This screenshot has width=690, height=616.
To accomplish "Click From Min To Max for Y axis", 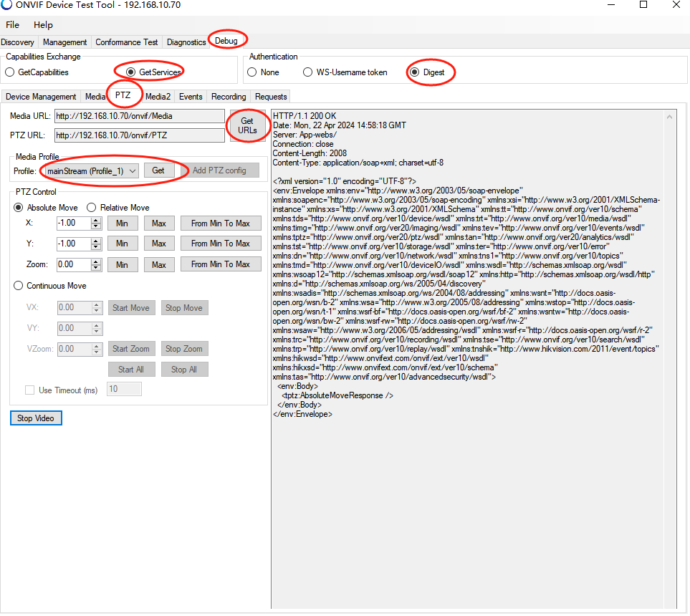I will pos(220,244).
